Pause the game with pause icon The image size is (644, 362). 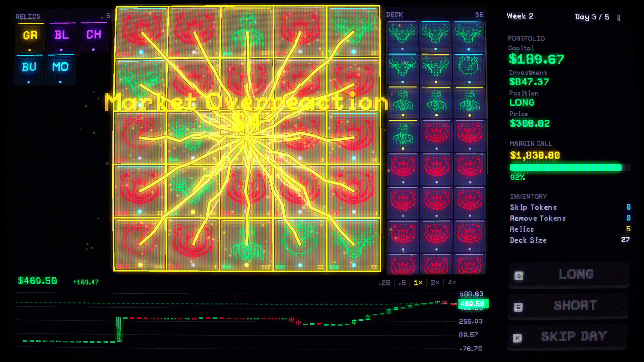click(x=619, y=17)
